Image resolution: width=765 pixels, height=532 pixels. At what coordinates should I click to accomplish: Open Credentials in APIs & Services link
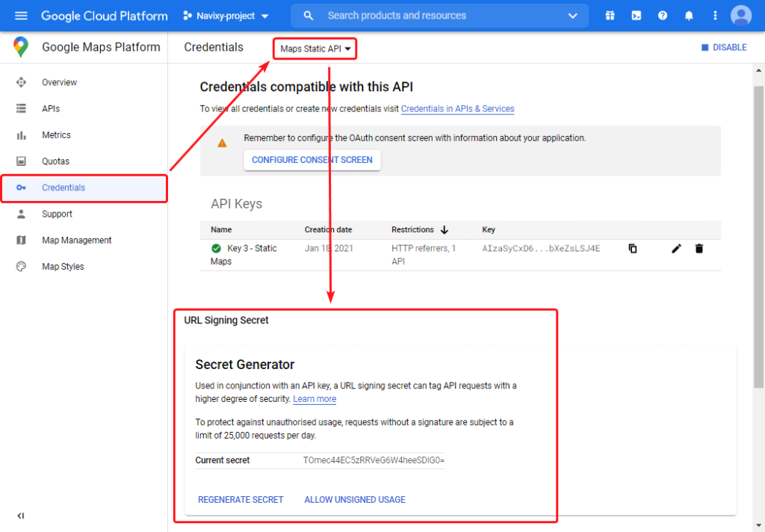[x=458, y=109]
